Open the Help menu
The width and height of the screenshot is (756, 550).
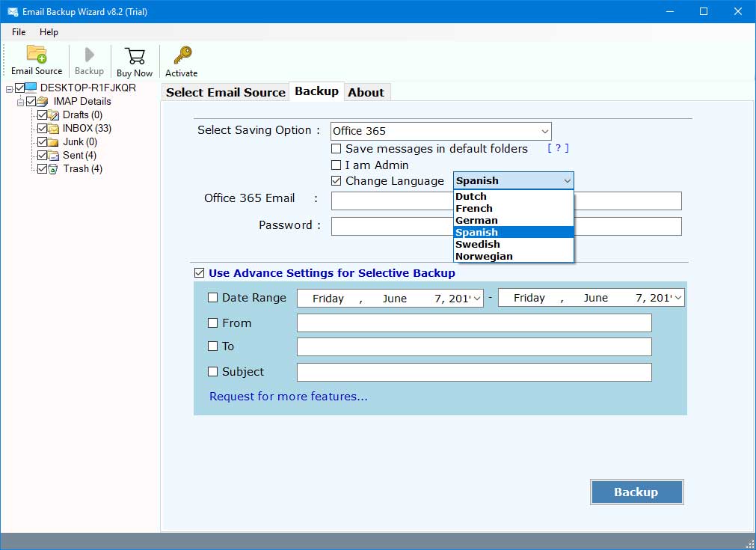coord(49,32)
